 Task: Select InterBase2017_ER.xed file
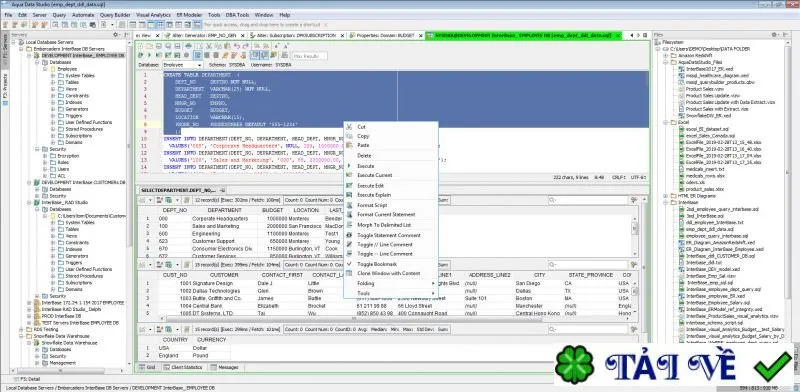[705, 68]
